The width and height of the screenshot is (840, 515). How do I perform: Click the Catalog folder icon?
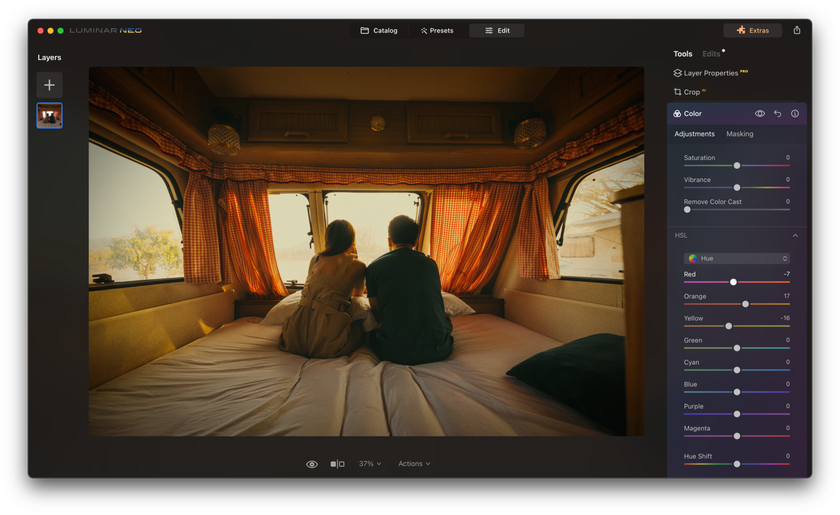[x=364, y=31]
